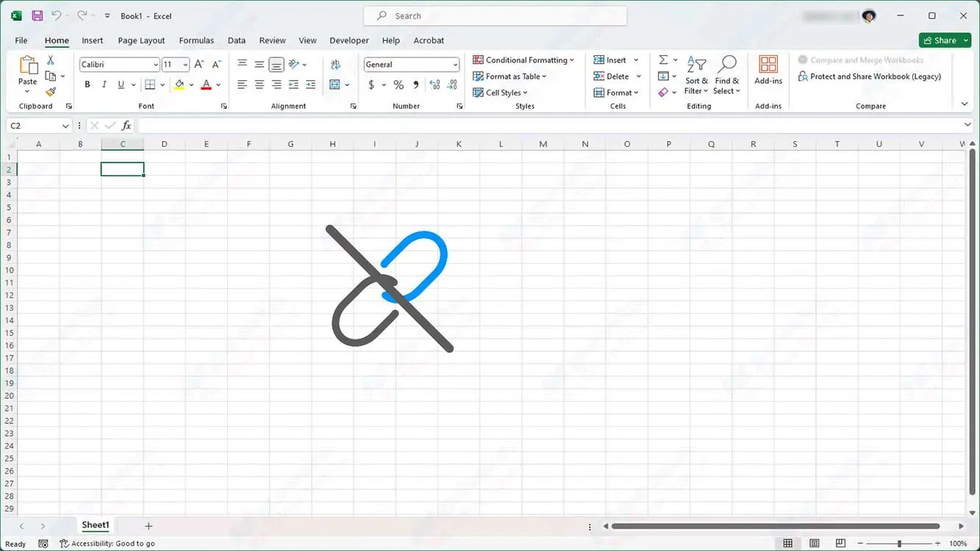Screen dimensions: 980x551
Task: Open the File tab
Action: pos(21,40)
